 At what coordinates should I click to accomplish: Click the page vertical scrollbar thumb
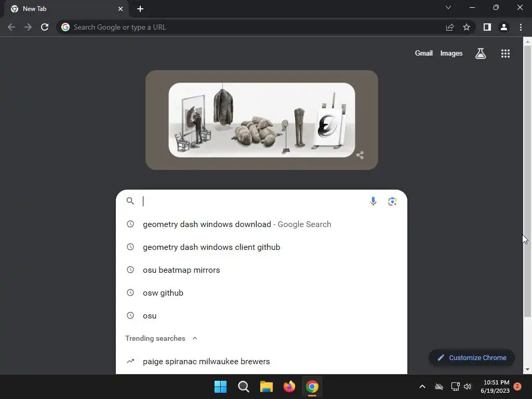[527, 181]
